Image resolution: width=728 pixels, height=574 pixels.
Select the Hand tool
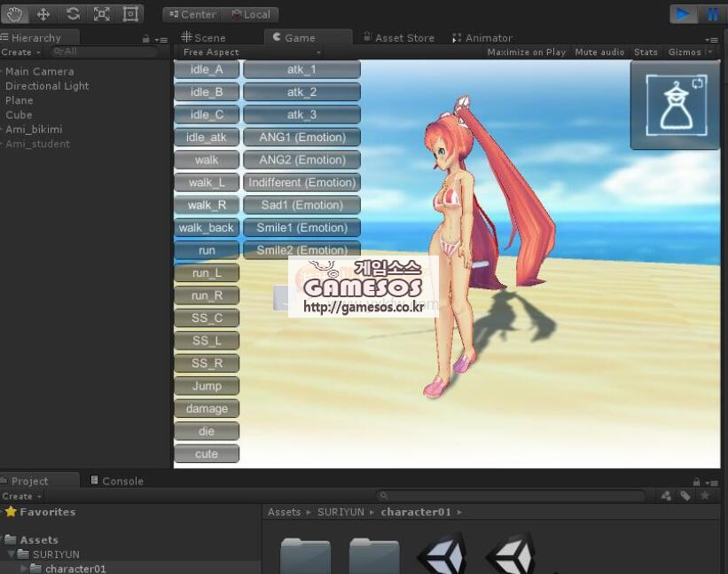coord(15,14)
